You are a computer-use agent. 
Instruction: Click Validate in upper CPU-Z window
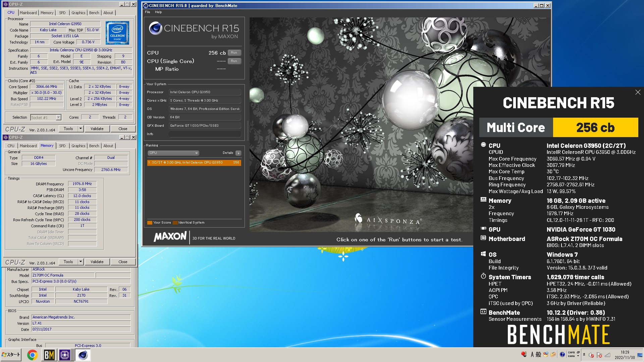(97, 129)
